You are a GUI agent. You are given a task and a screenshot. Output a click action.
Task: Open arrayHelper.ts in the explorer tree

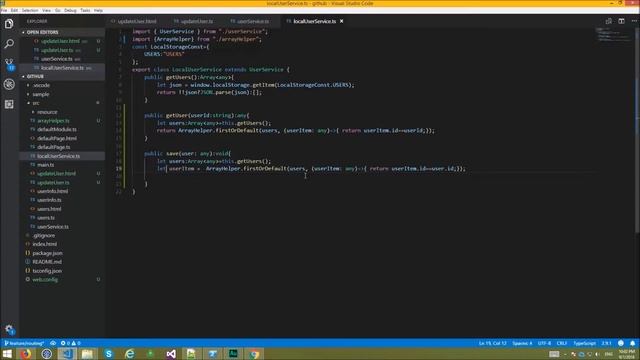53,121
